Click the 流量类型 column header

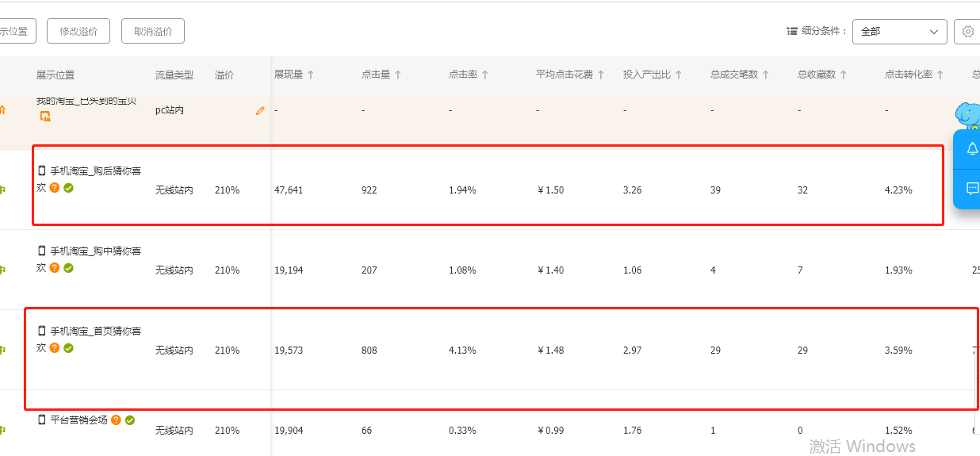174,75
